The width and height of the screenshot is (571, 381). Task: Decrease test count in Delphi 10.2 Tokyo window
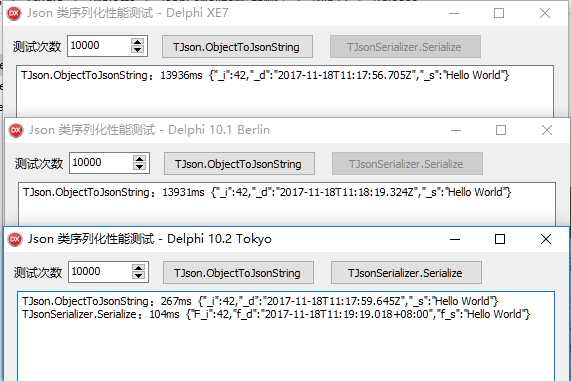point(138,276)
